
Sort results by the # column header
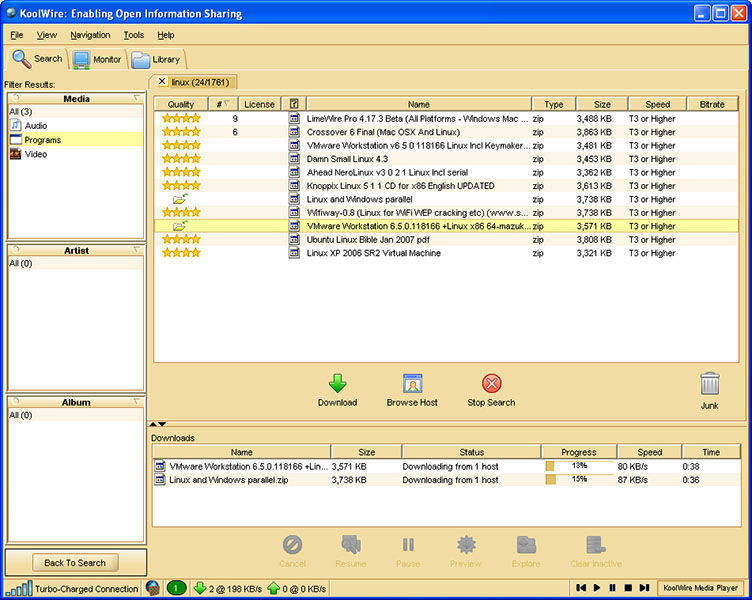coord(223,104)
